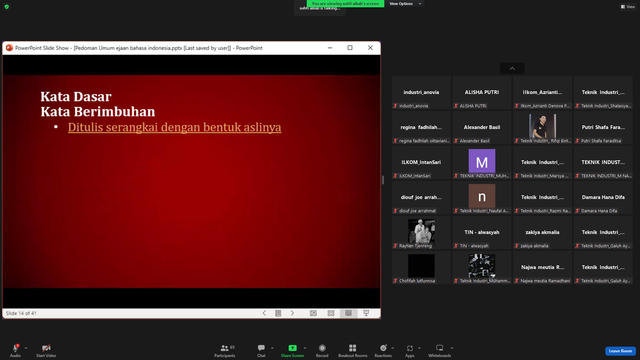The image size is (640, 360).
Task: Open Whiteboards
Action: click(440, 350)
